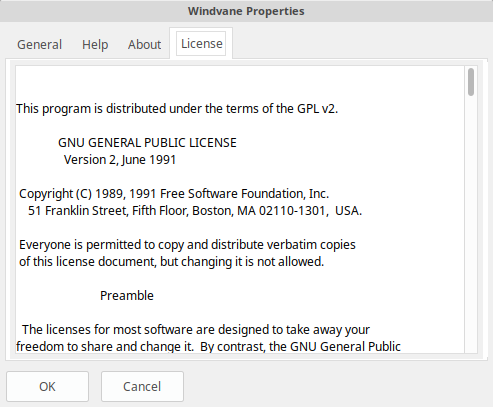Screen dimensions: 493x407
Task: Click the 'Version 2, June 1991' line
Action: (x=120, y=160)
